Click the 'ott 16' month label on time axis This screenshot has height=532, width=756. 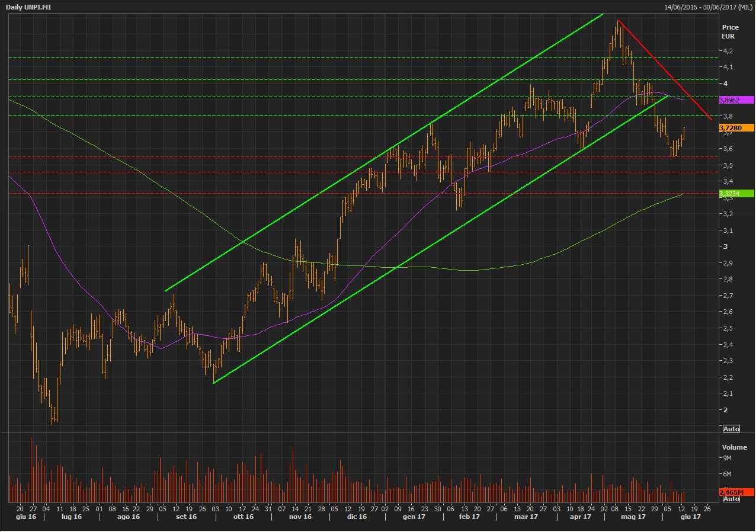243,517
